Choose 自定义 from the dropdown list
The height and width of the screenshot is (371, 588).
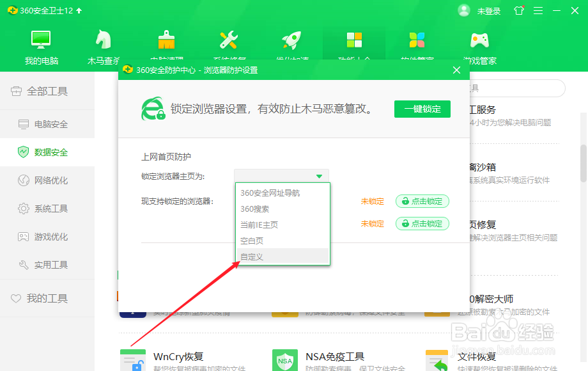(282, 257)
